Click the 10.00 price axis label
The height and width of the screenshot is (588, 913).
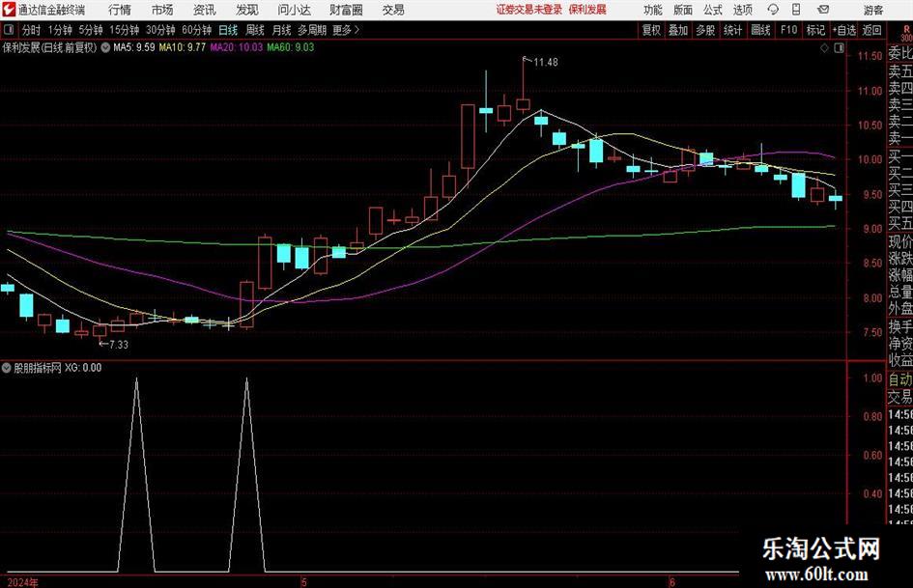pyautogui.click(x=869, y=159)
